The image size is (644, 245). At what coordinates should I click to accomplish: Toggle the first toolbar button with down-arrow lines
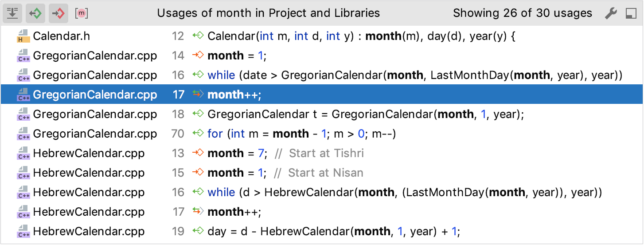[x=12, y=13]
